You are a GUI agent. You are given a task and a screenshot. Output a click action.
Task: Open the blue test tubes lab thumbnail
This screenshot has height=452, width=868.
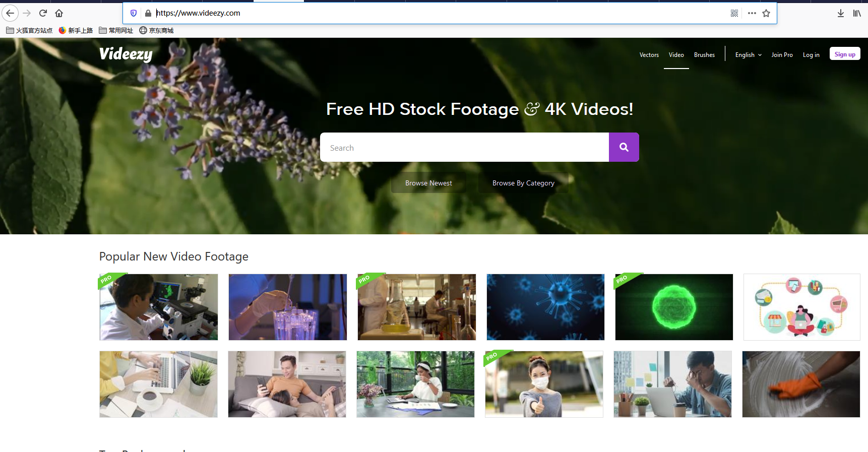point(287,307)
